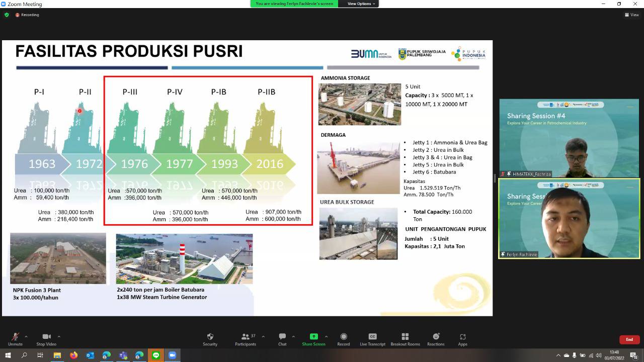Viewport: 644px width, 362px height.
Task: Expand the arrow next to Participants
Action: (263, 336)
